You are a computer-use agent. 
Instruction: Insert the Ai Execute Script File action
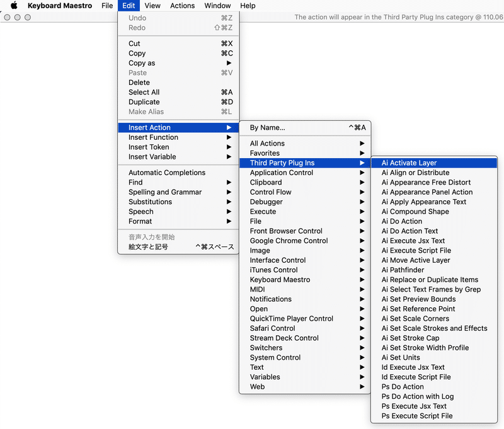(434, 250)
